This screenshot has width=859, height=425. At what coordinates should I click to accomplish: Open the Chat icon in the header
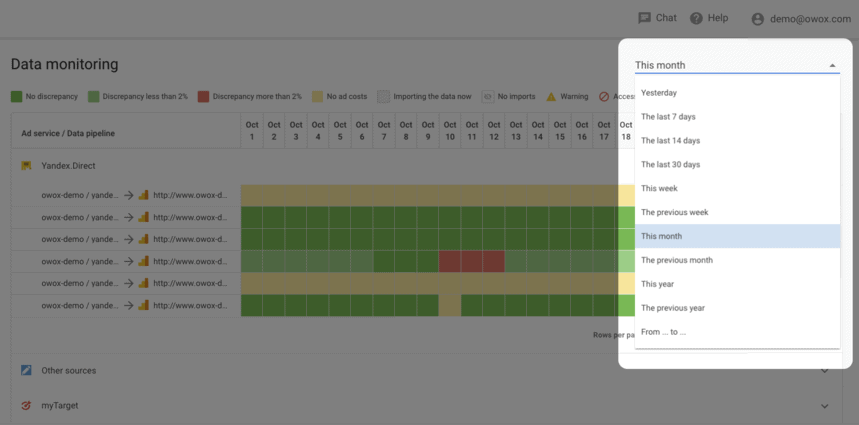coord(645,18)
